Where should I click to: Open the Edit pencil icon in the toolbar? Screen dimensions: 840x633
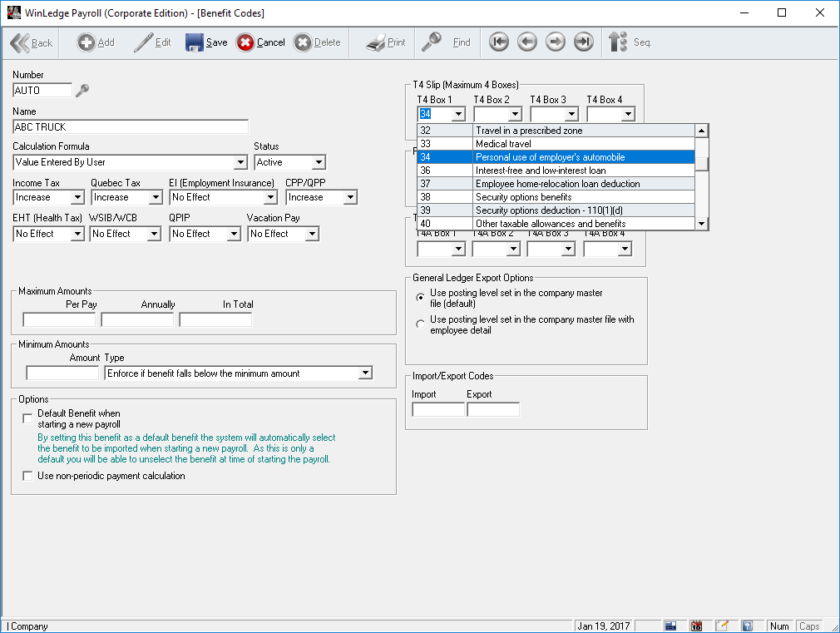[x=152, y=42]
